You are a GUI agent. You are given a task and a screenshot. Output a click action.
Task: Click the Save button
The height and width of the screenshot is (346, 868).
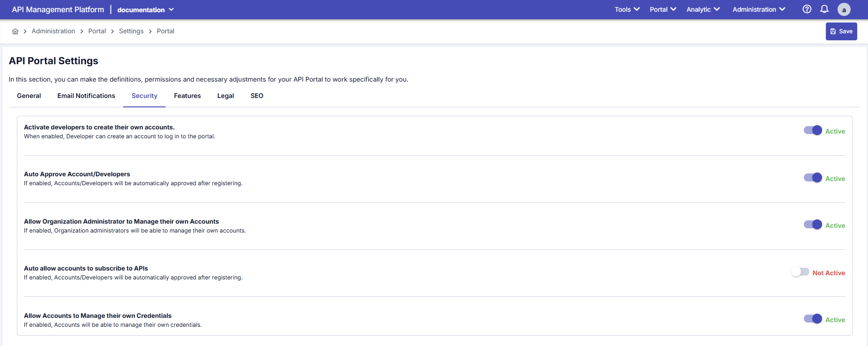tap(841, 31)
